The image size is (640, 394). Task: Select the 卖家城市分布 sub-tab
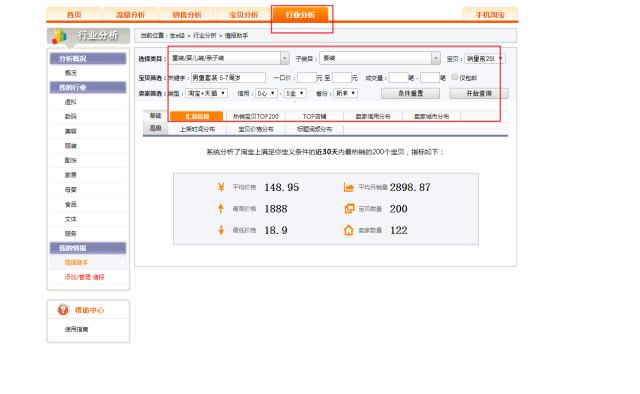431,116
